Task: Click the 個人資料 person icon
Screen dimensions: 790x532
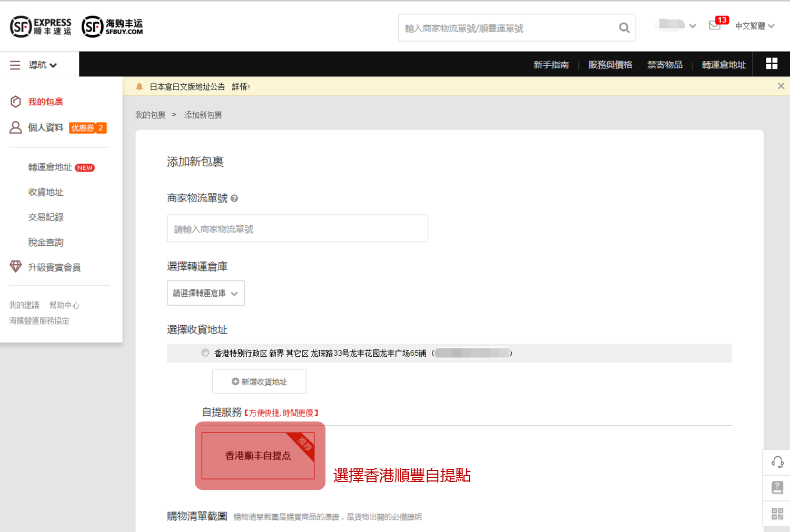Action: (16, 127)
